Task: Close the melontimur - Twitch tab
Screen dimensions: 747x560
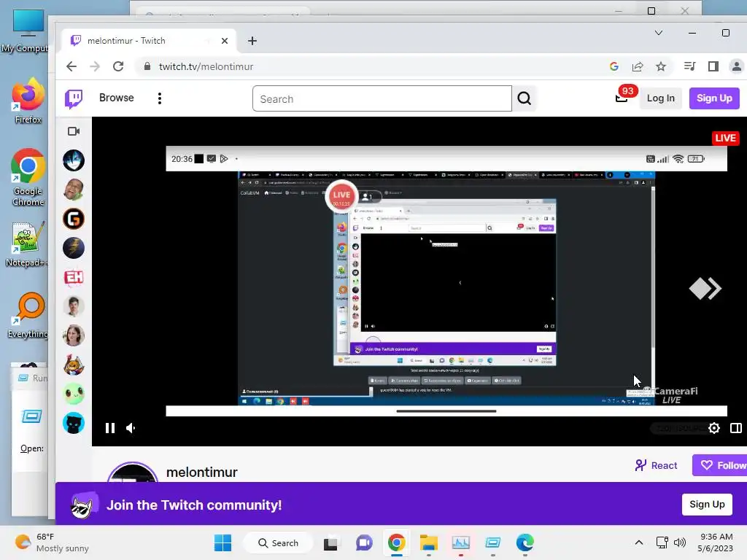Action: pos(225,41)
